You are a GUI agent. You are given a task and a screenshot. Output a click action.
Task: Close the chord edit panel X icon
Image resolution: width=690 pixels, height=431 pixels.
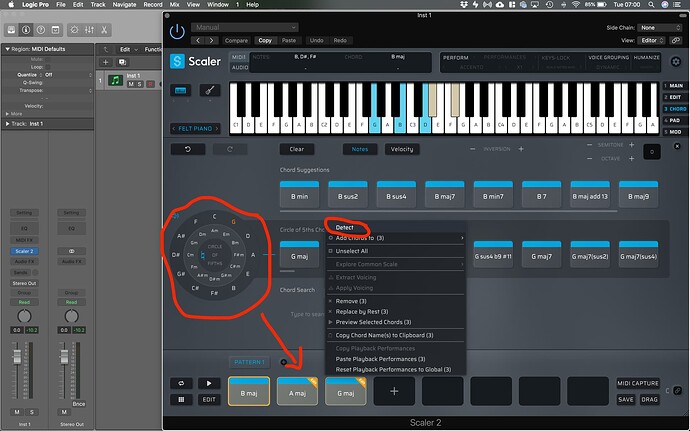click(677, 146)
